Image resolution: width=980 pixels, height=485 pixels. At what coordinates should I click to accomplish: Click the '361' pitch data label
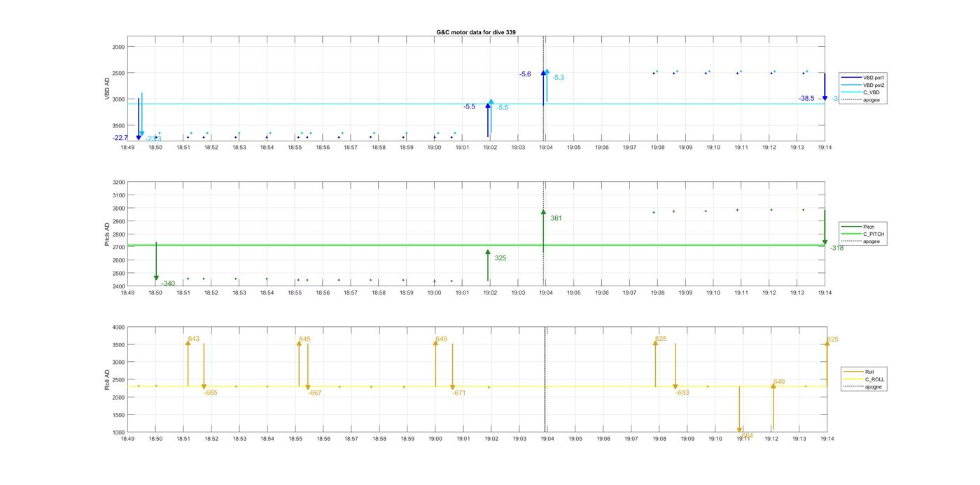click(x=556, y=218)
